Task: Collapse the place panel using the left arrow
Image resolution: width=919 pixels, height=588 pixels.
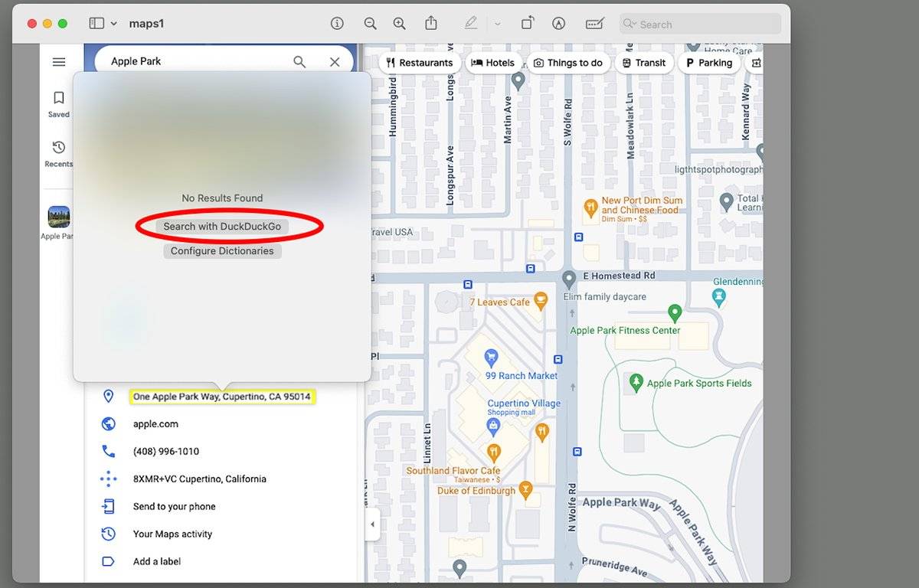Action: [x=373, y=524]
